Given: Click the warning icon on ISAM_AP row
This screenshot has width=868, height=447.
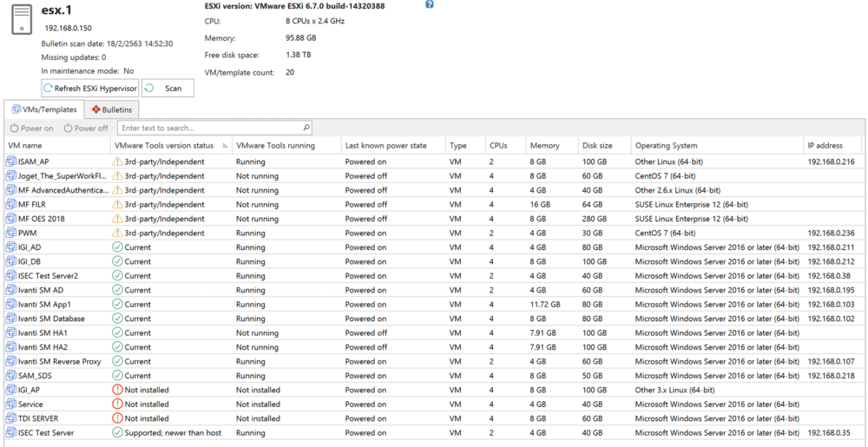Looking at the screenshot, I should (117, 161).
